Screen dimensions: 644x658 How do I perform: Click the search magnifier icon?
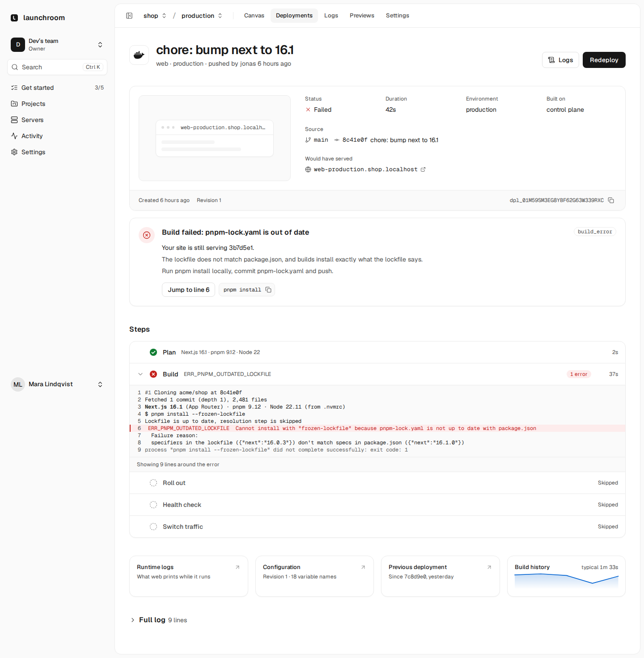[x=15, y=67]
